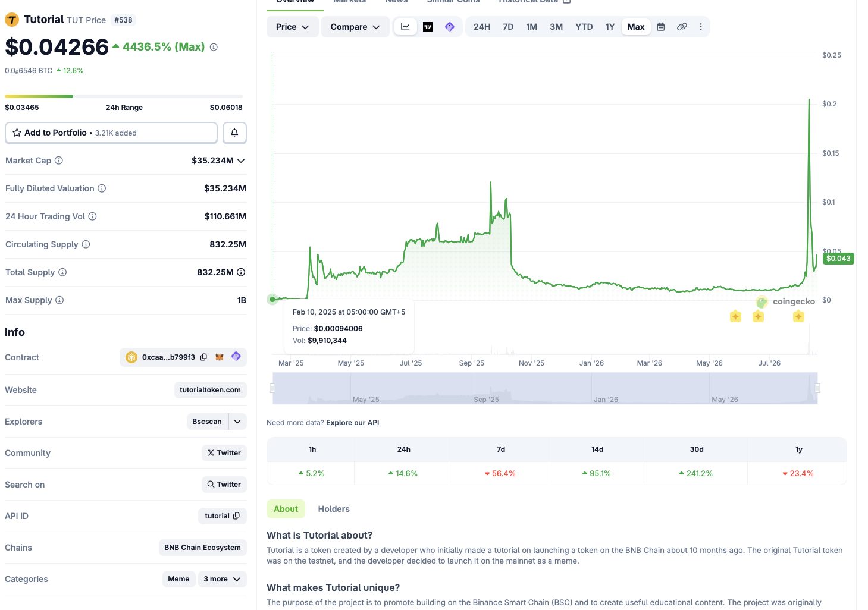The image size is (868, 610).
Task: Click Add to Portfolio button
Action: point(111,133)
